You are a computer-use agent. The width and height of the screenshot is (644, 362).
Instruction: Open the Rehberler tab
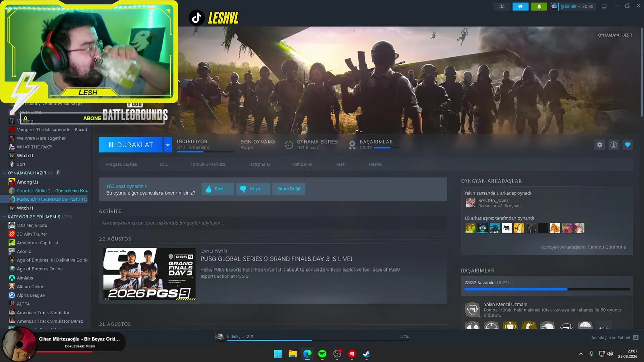tap(303, 164)
